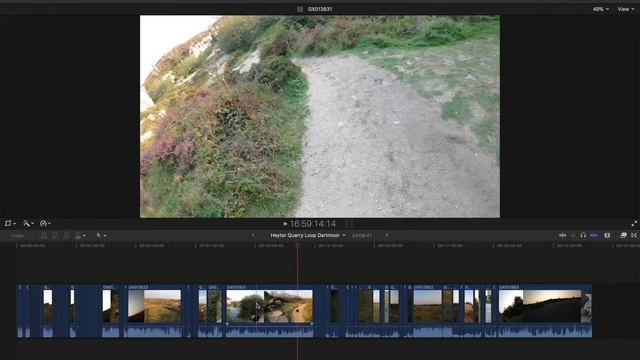Toggle solo headphones for selected clips

[583, 236]
